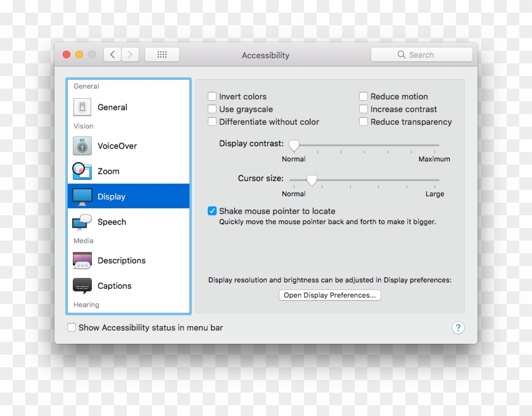Check Show Accessibility status in menu bar
Screen dimensions: 532x416
tap(72, 327)
